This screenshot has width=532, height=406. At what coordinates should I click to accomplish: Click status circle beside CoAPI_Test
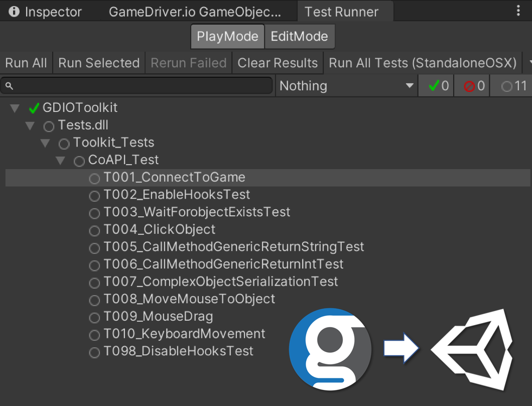coord(79,161)
